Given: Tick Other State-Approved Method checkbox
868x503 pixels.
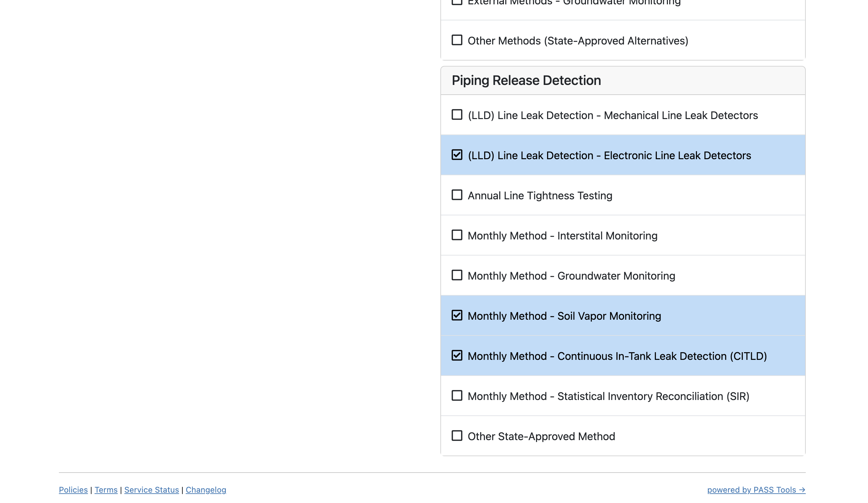Looking at the screenshot, I should (457, 435).
